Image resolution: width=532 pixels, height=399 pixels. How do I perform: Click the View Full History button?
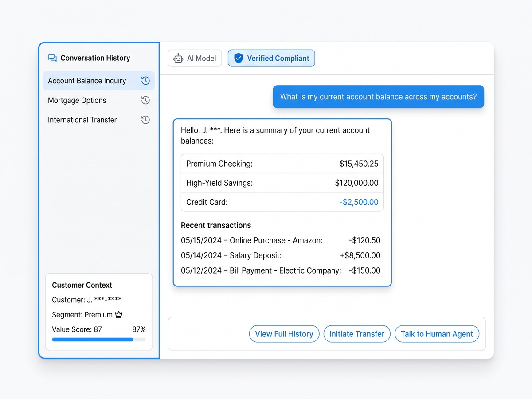click(x=284, y=334)
